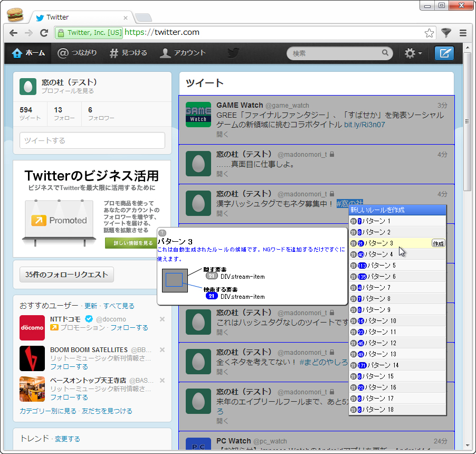Reload the page with the refresh icon

tap(44, 33)
